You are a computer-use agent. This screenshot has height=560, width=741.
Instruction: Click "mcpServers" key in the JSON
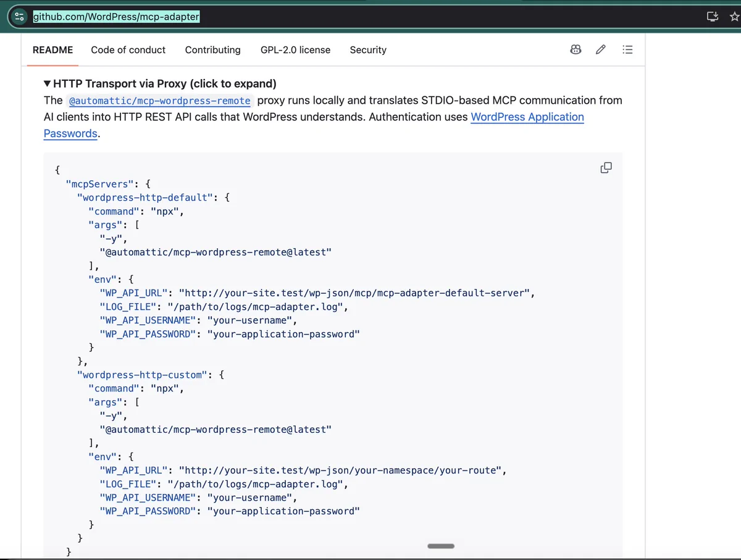pos(100,183)
